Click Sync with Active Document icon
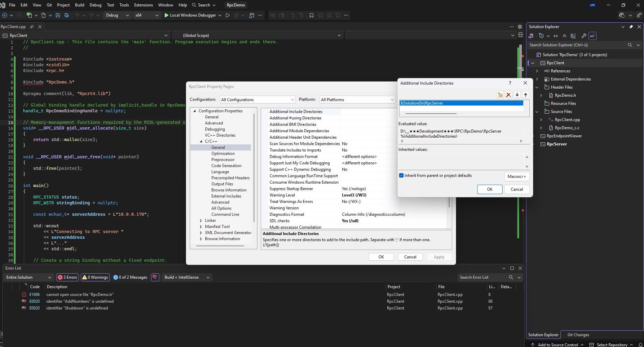The height and width of the screenshot is (347, 644). (556, 36)
